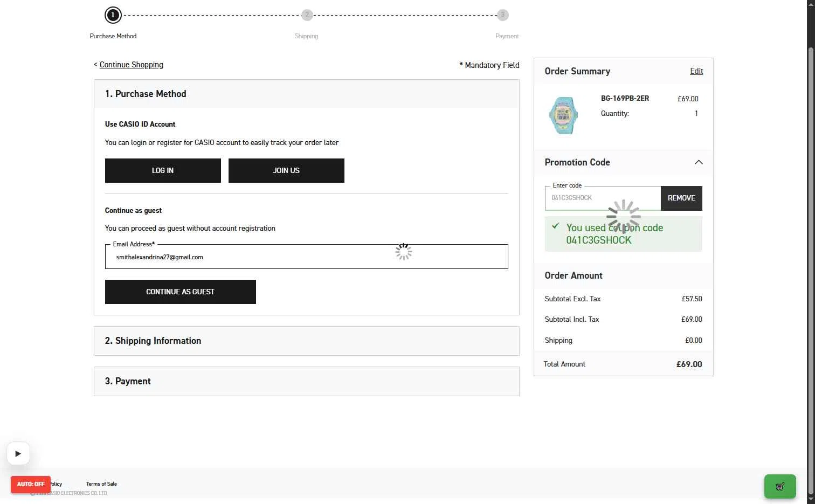Remove the applied promotion code

681,198
